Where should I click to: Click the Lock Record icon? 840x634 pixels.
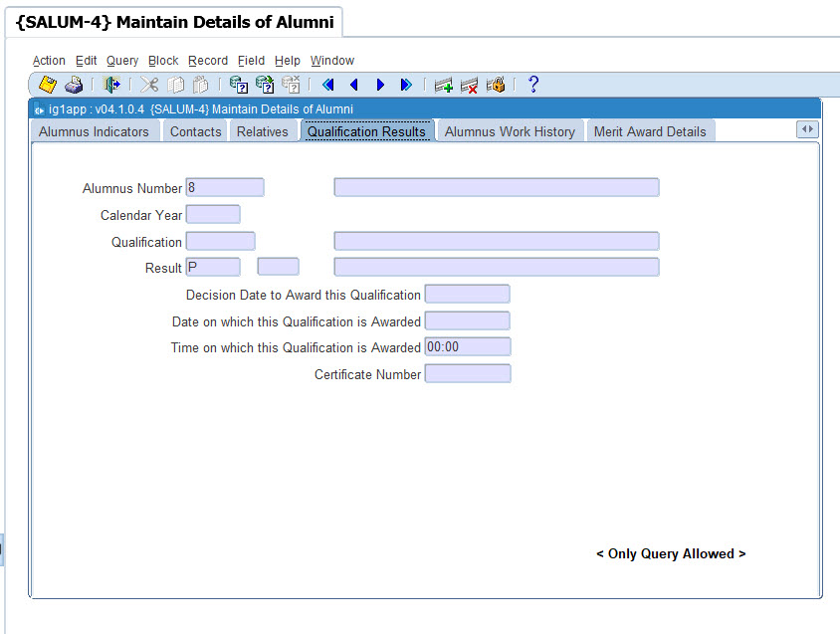[496, 85]
